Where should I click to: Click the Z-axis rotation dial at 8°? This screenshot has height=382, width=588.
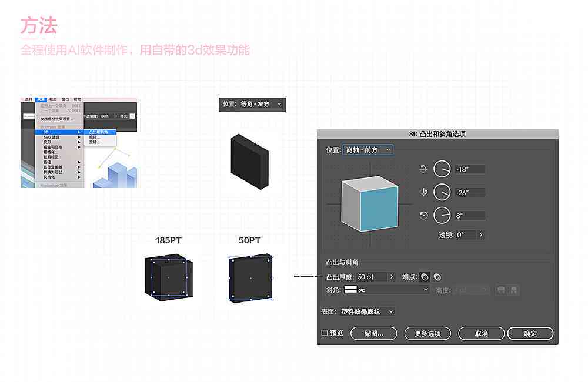pyautogui.click(x=442, y=216)
